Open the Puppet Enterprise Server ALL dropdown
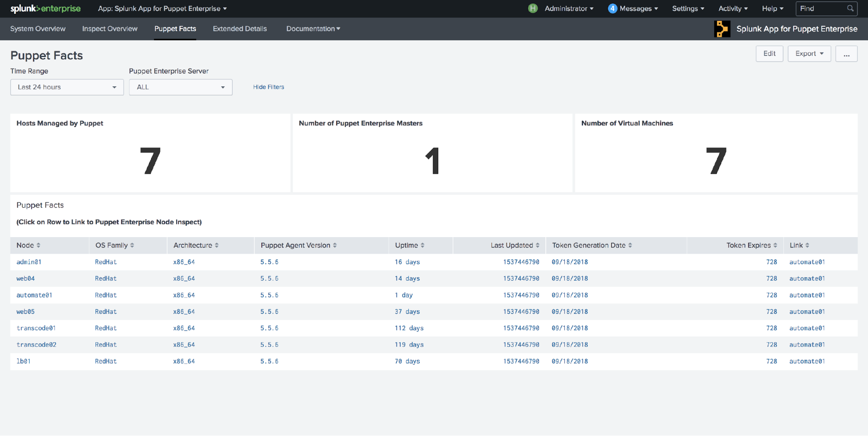 pyautogui.click(x=181, y=87)
